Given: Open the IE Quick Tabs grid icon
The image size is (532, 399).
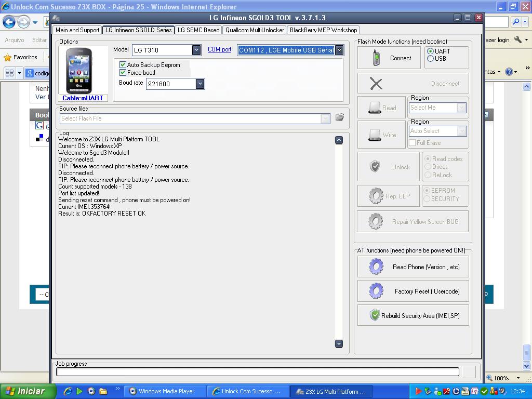Looking at the screenshot, I should 9,73.
